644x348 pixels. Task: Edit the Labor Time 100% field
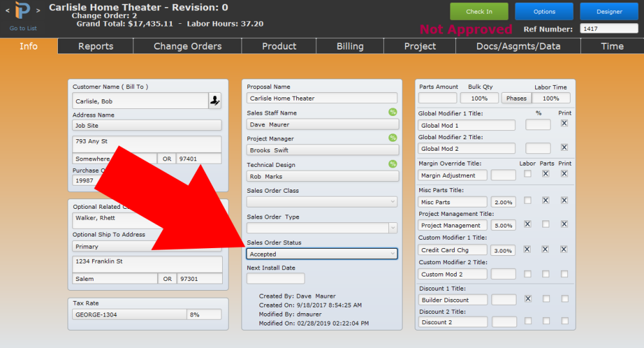551,98
